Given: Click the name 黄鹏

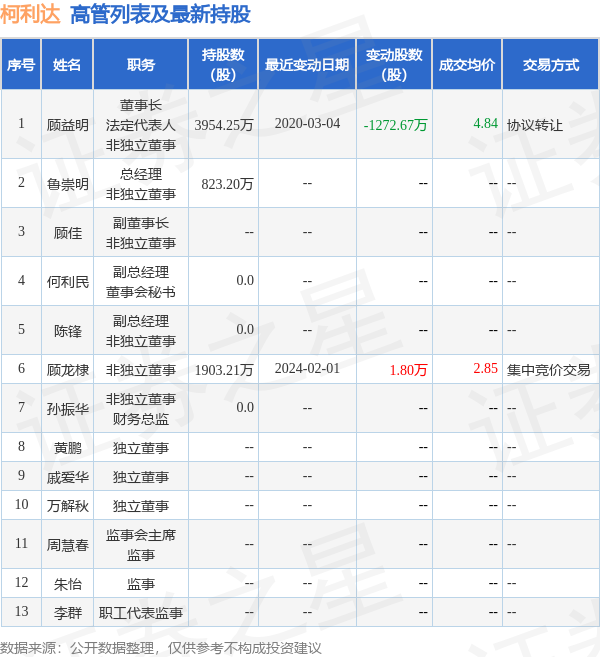Looking at the screenshot, I should pyautogui.click(x=67, y=448).
